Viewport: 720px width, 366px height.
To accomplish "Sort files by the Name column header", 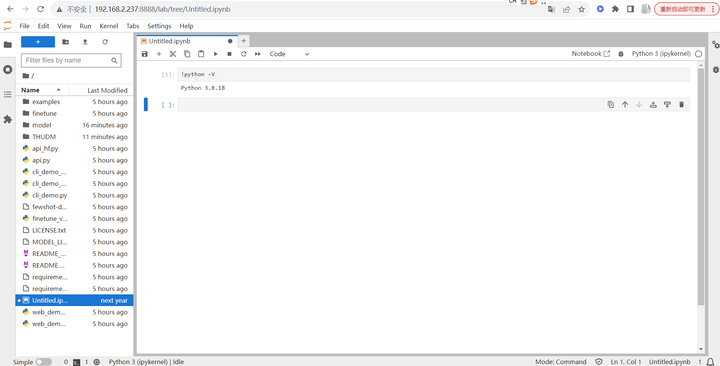I will pyautogui.click(x=30, y=90).
